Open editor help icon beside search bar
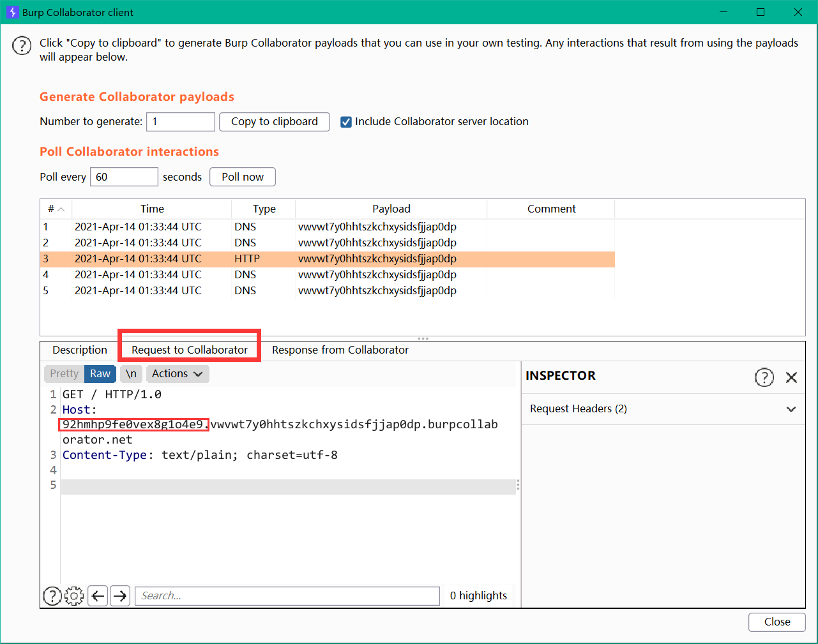 [x=52, y=595]
